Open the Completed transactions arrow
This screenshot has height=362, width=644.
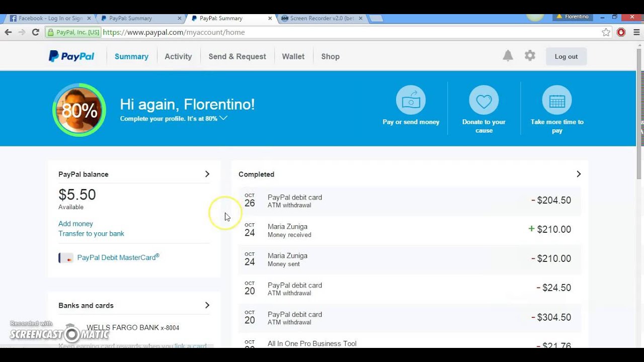pyautogui.click(x=578, y=174)
